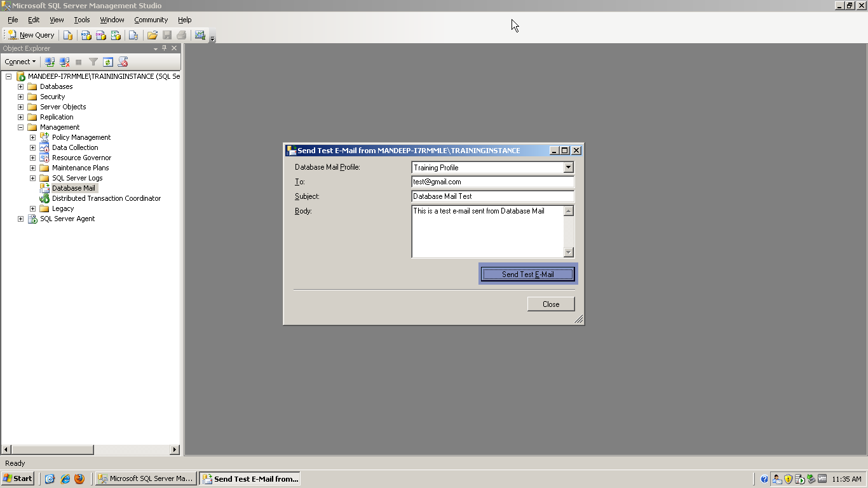This screenshot has height=488, width=868.
Task: Expand the Server Objects folder
Action: point(20,107)
